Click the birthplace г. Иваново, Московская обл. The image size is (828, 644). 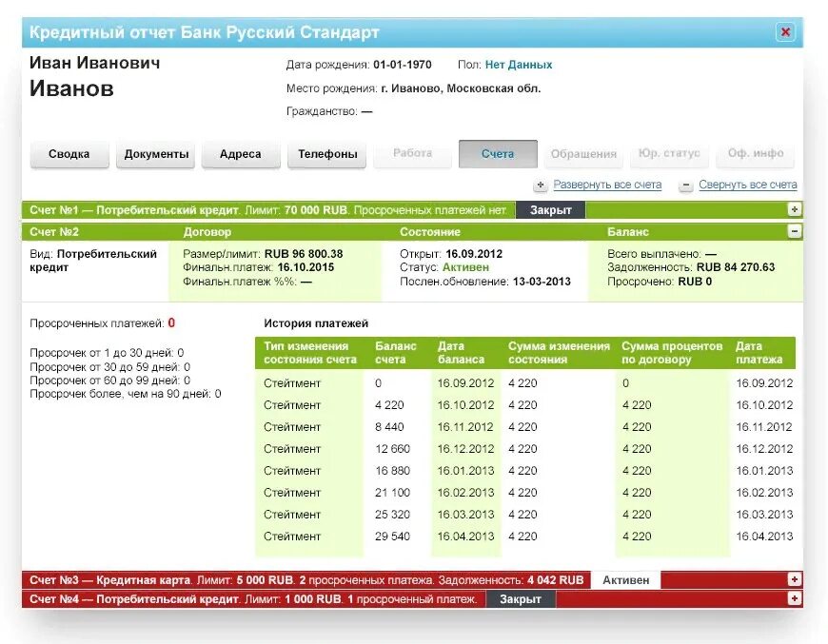[x=461, y=88]
